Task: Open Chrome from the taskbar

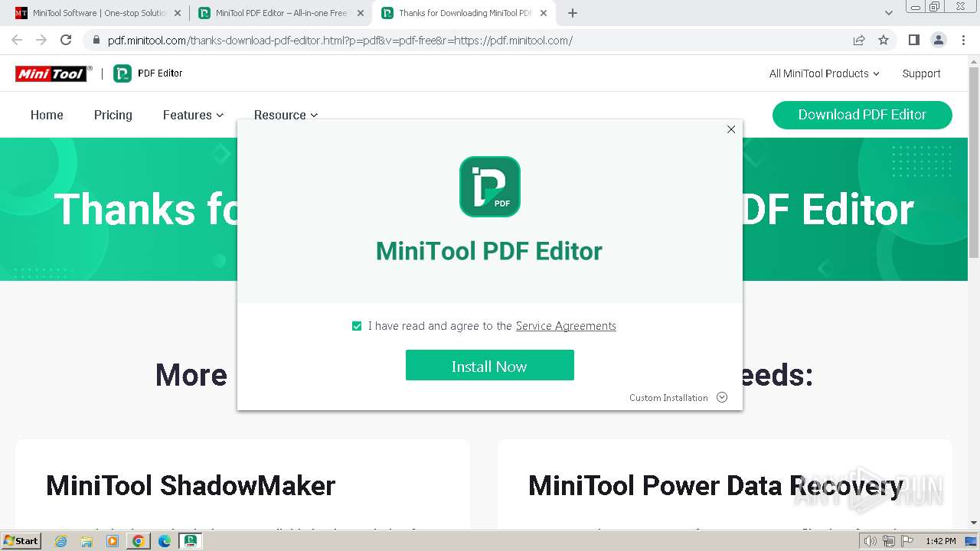Action: [139, 541]
